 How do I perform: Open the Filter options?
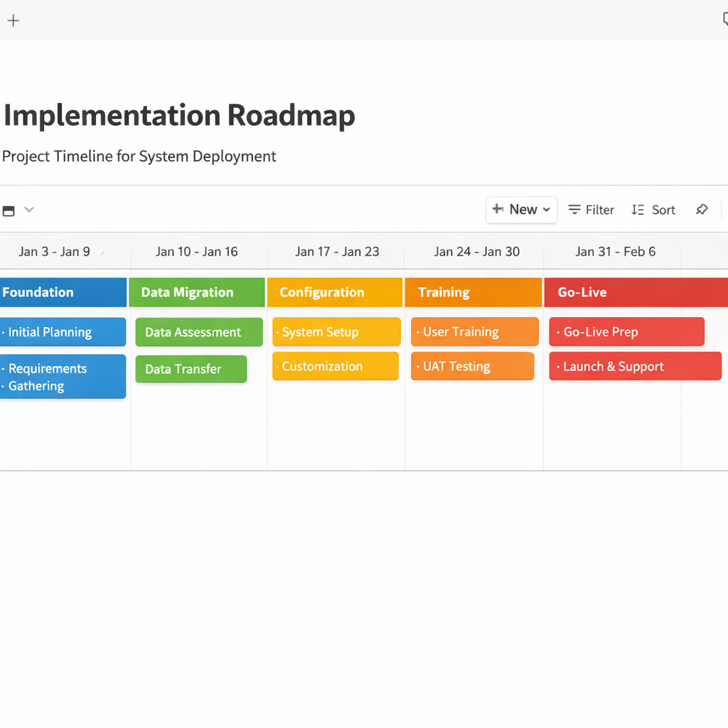click(x=591, y=210)
